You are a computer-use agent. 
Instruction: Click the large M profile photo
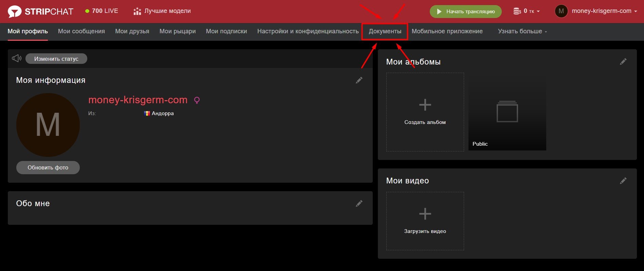coord(48,125)
